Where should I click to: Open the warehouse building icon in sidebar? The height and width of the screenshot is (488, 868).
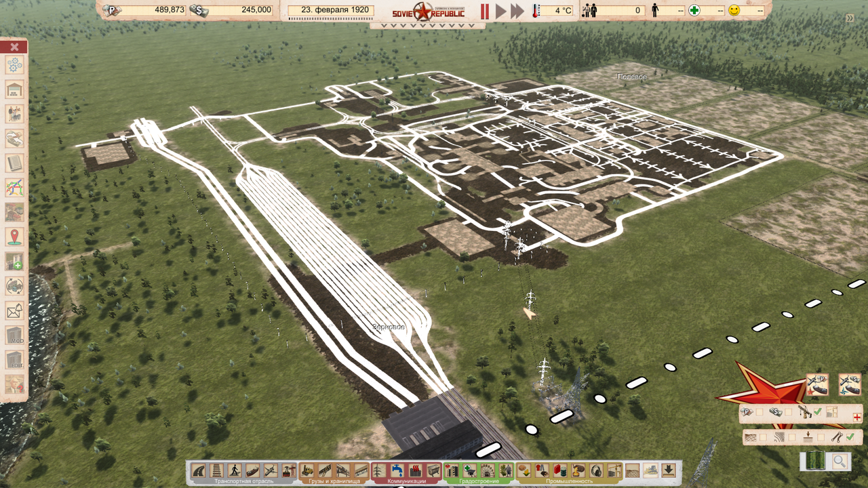14,90
